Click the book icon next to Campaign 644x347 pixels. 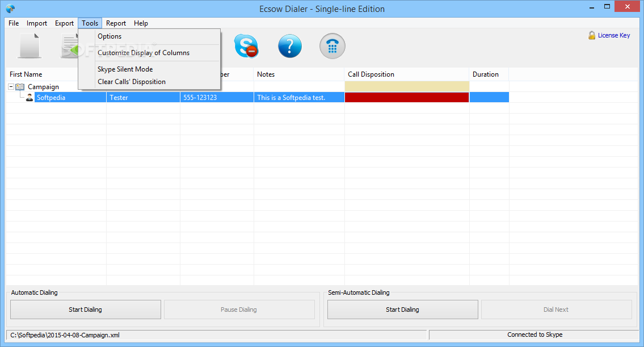(x=20, y=87)
